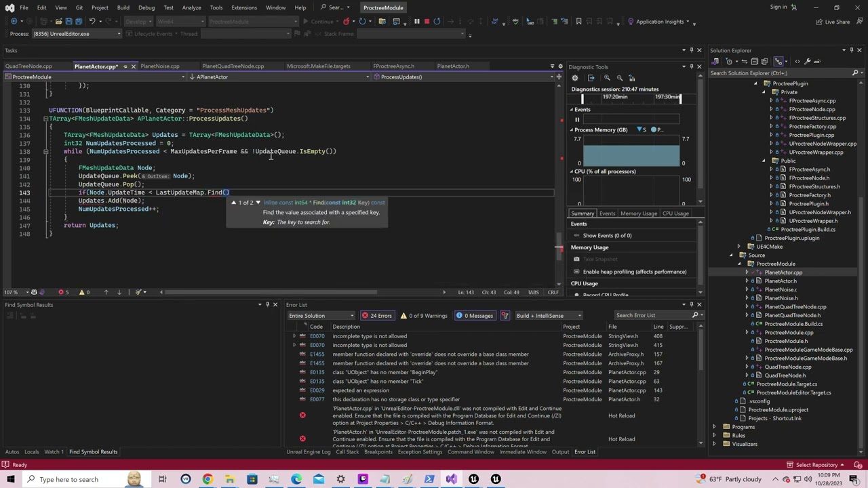This screenshot has height=488, width=868.
Task: Open Microsoft Edge from the taskbar
Action: (x=296, y=479)
